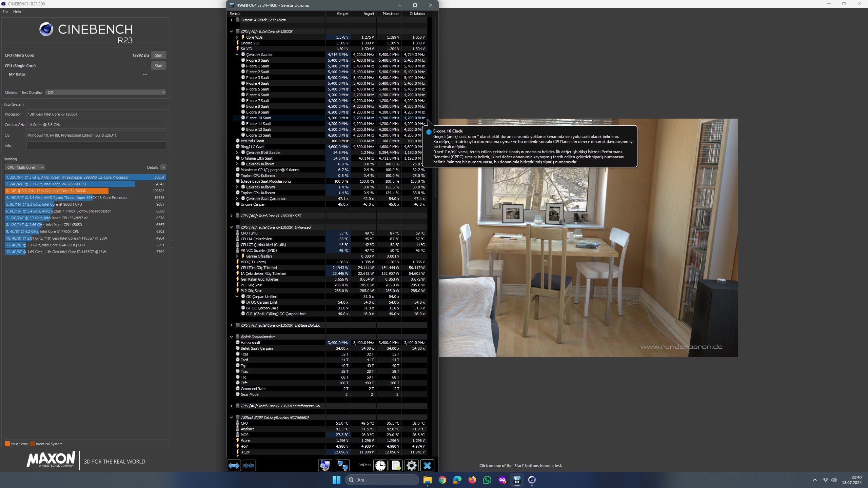Click the Info input field
This screenshot has height=488, width=868.
[96, 146]
